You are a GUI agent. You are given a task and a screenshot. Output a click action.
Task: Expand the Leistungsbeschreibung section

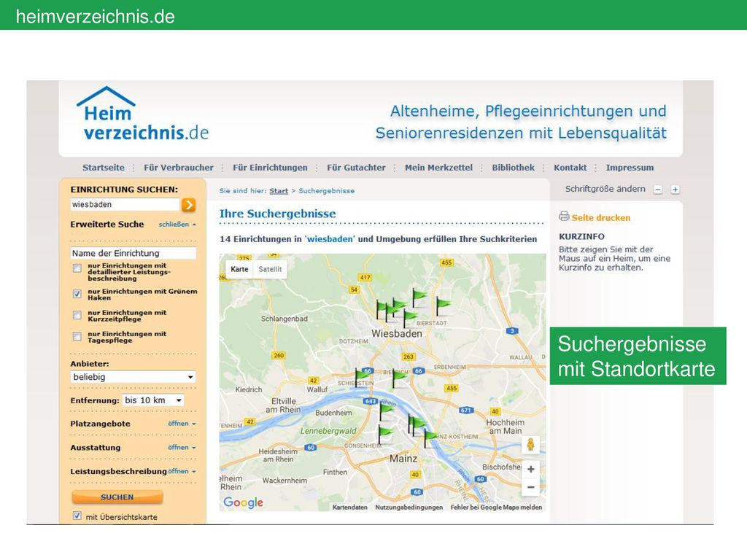pos(182,471)
